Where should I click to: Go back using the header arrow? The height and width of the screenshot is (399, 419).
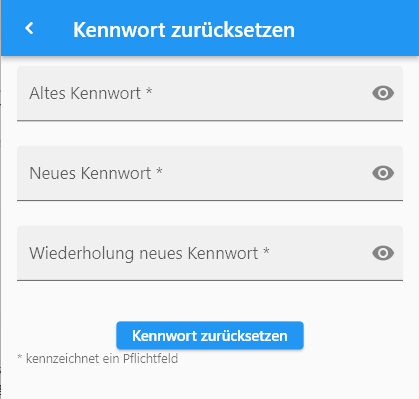pyautogui.click(x=29, y=28)
